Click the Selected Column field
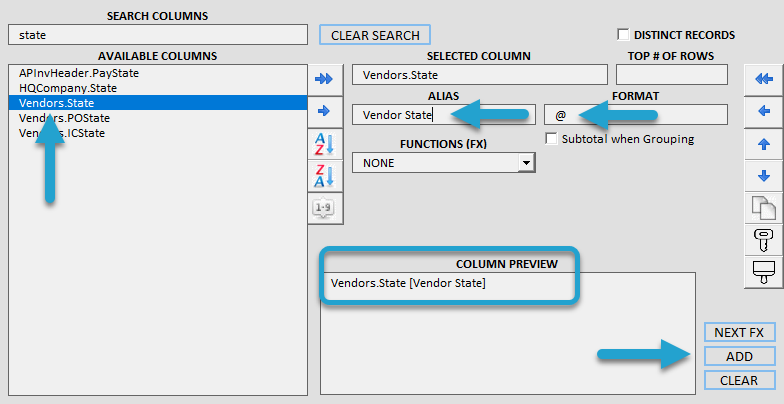784x404 pixels. [480, 75]
